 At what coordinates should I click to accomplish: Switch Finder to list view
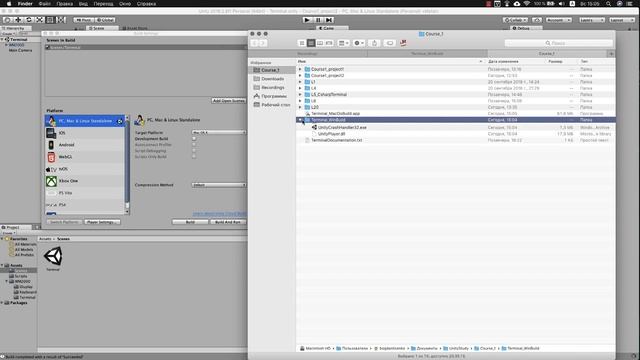click(x=311, y=43)
